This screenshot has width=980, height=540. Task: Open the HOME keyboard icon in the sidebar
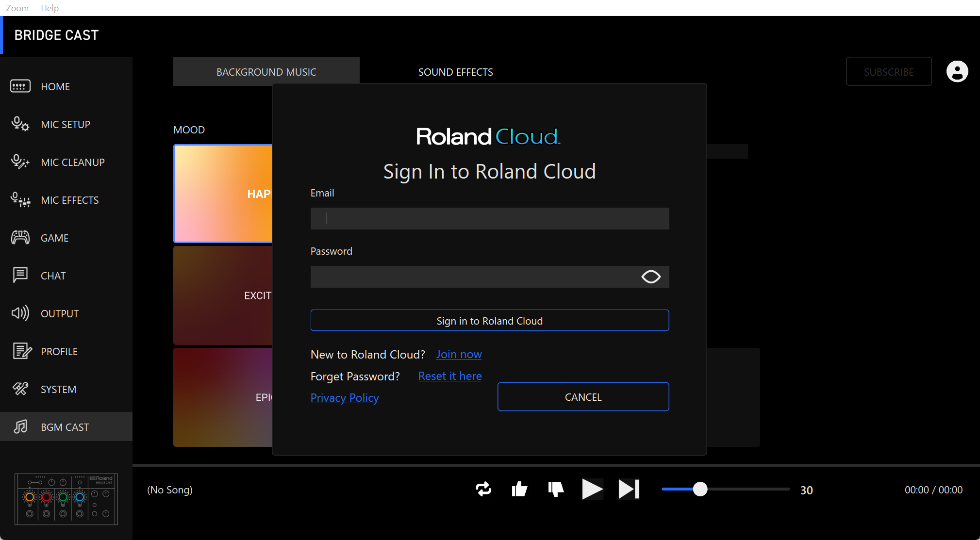coord(20,86)
